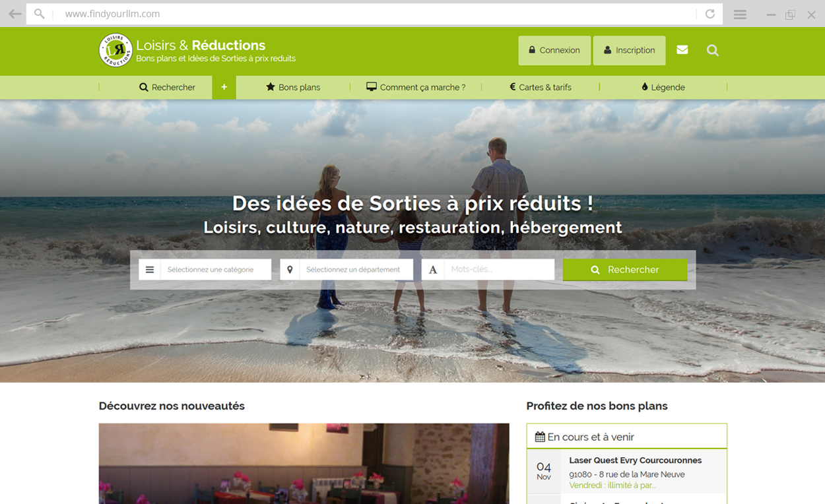Image resolution: width=825 pixels, height=504 pixels.
Task: Click the 04 Nov date badge
Action: (x=544, y=471)
